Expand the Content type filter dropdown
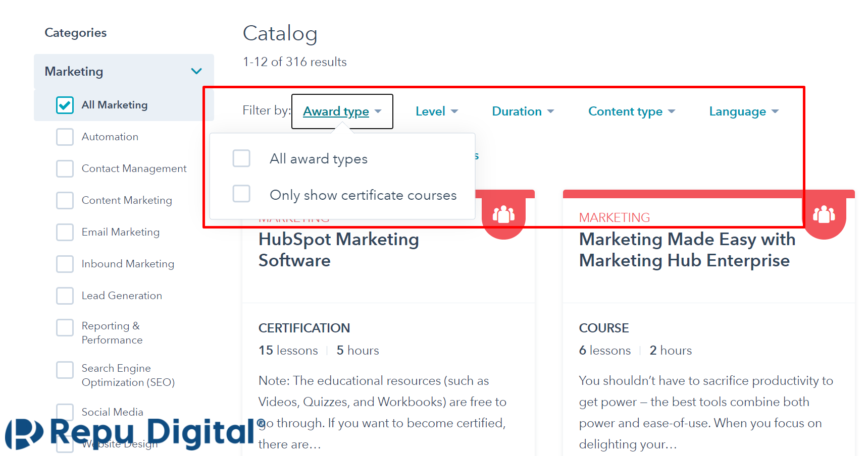Viewport: 868px width, 456px height. pos(631,111)
